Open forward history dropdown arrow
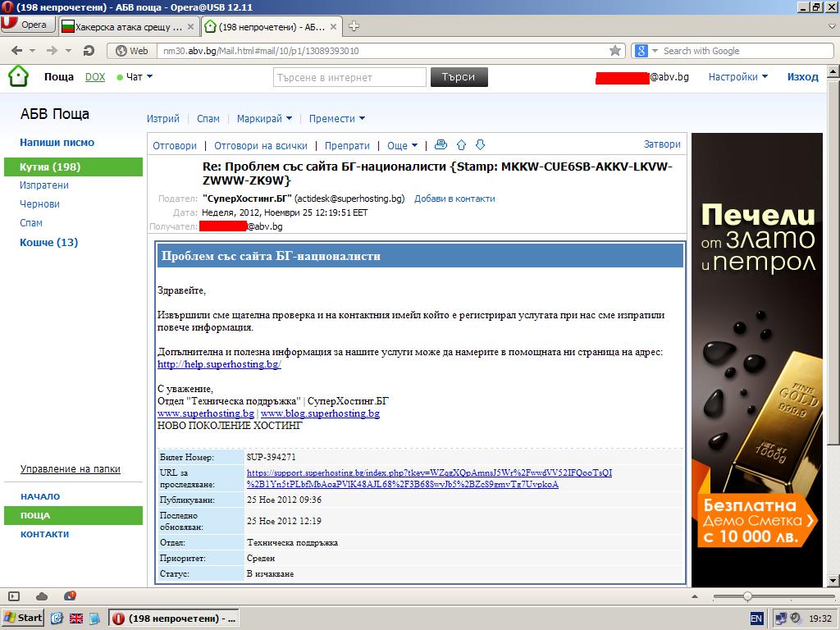 coord(68,51)
